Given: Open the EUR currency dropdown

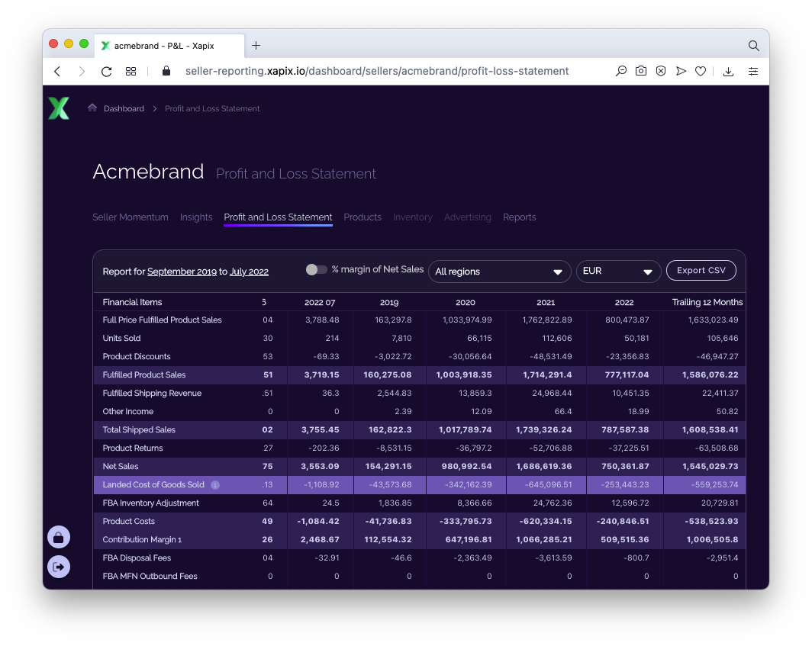Looking at the screenshot, I should (618, 272).
